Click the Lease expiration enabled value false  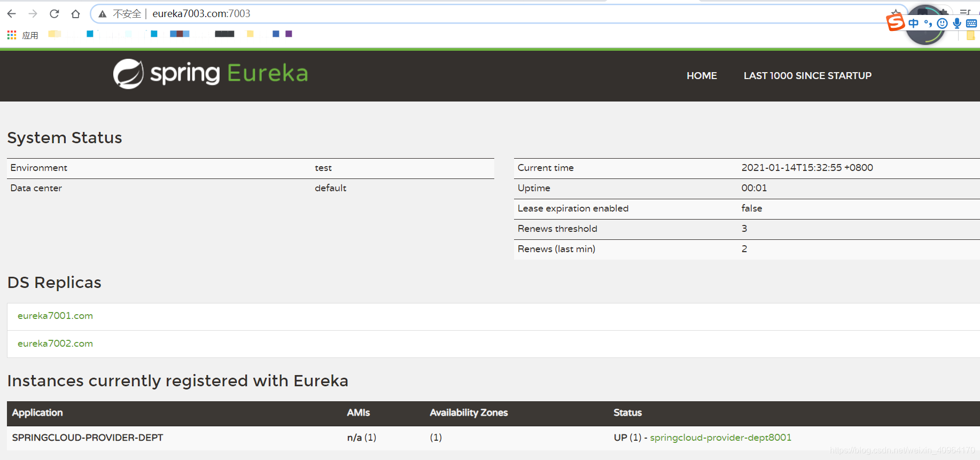752,208
